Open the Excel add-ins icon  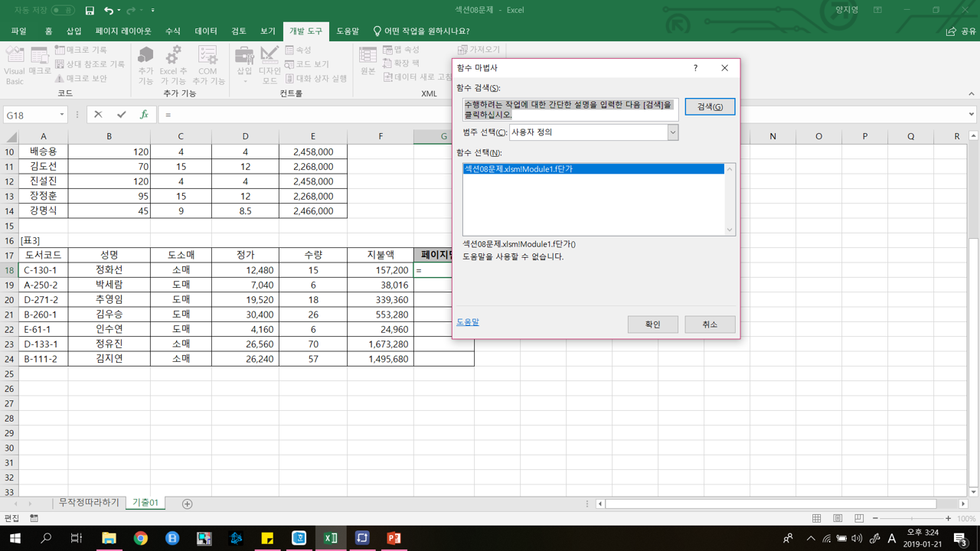point(173,64)
